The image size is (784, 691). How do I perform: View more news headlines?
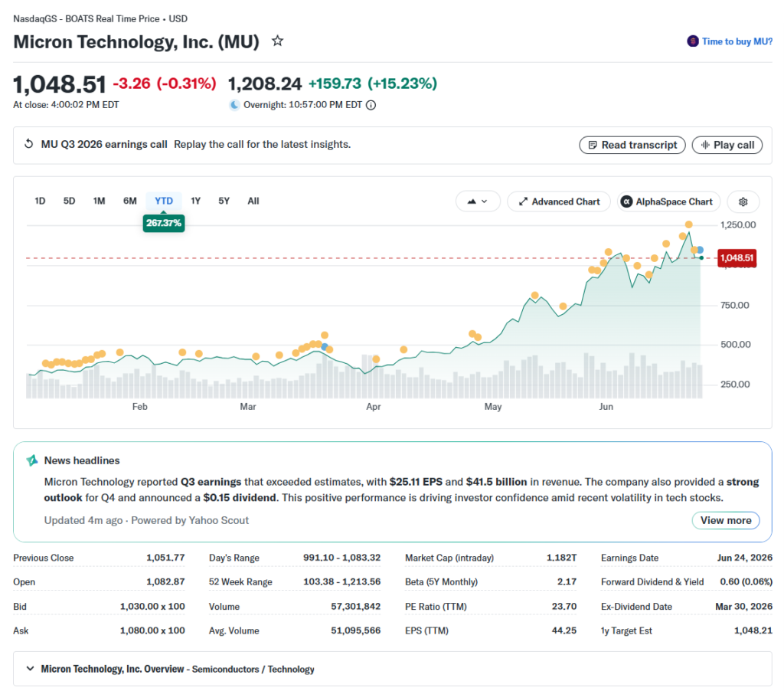726,520
